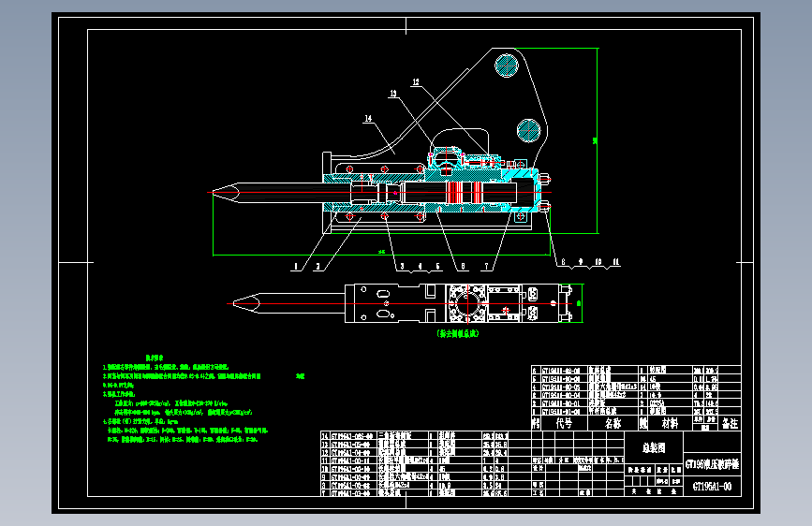
Task: Click the GT195液压破碎锤 title text
Action: click(712, 464)
